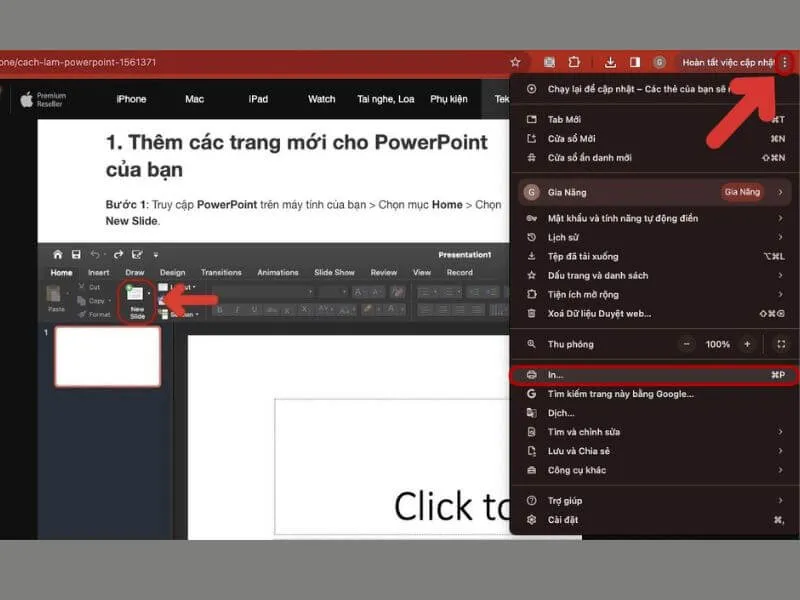
Task: Open the Design ribbon tab
Action: point(172,273)
